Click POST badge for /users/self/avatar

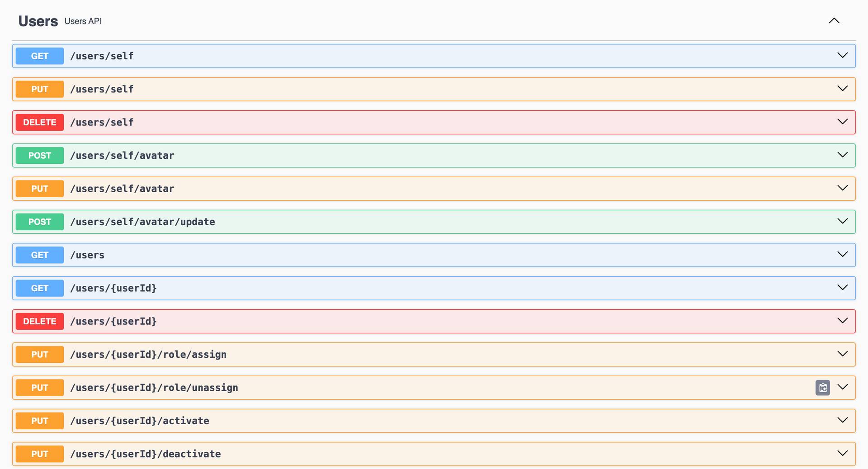coord(40,156)
